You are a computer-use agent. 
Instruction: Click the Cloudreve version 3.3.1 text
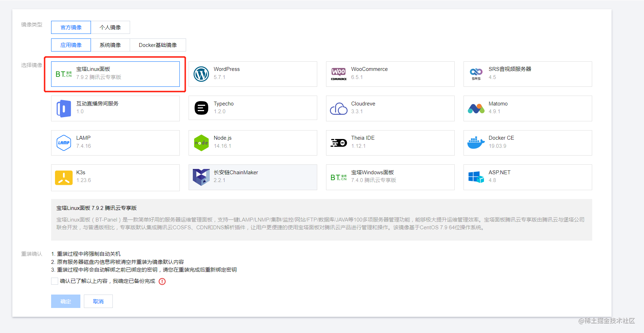coord(357,111)
